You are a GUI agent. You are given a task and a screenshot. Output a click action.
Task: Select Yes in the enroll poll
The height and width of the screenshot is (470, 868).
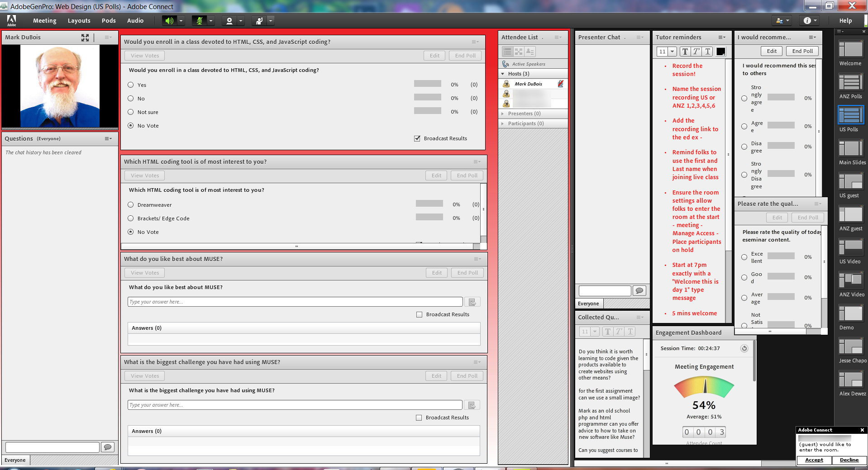coord(131,85)
